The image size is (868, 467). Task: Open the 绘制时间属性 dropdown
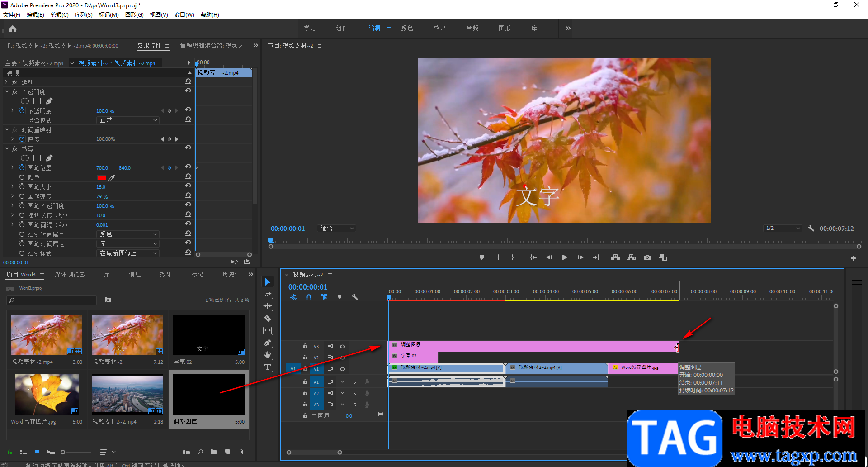128,234
